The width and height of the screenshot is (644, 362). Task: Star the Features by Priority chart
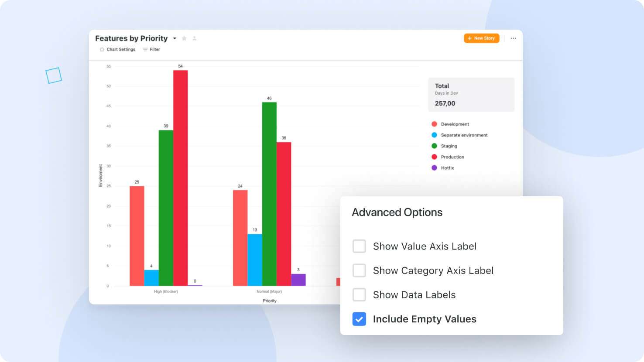184,38
